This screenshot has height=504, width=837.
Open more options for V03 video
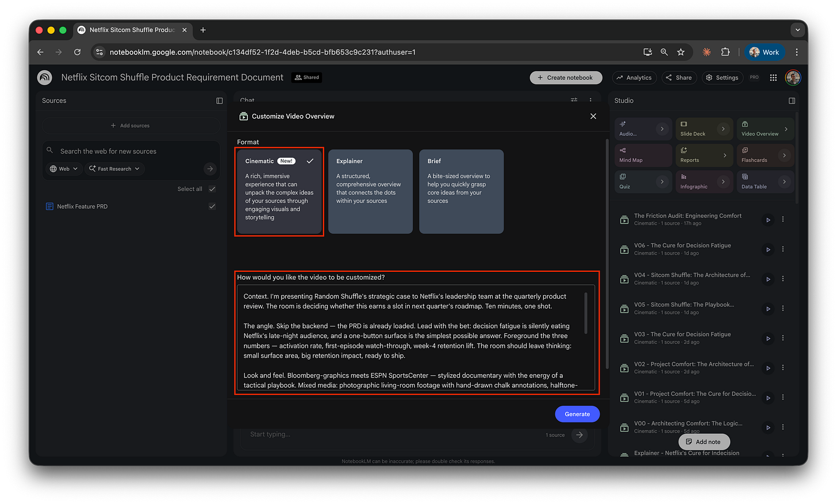(783, 338)
